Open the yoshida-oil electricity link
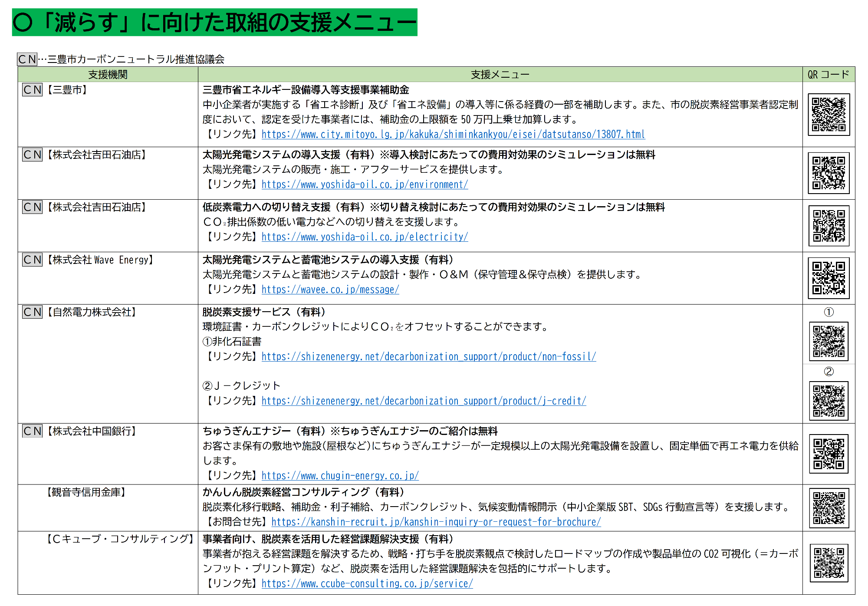868x606 pixels. (365, 237)
